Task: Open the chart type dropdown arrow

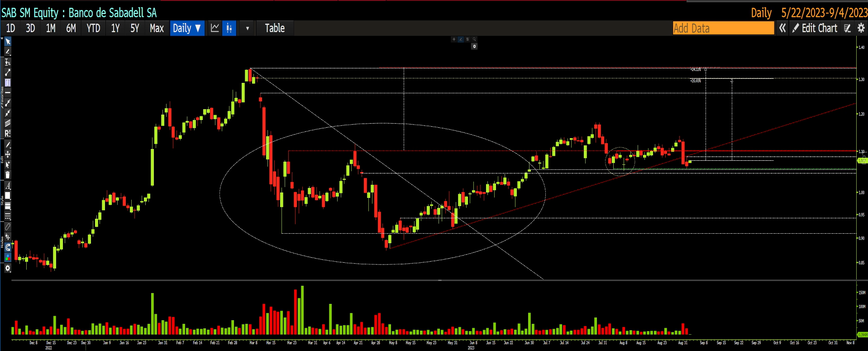Action: pyautogui.click(x=247, y=28)
